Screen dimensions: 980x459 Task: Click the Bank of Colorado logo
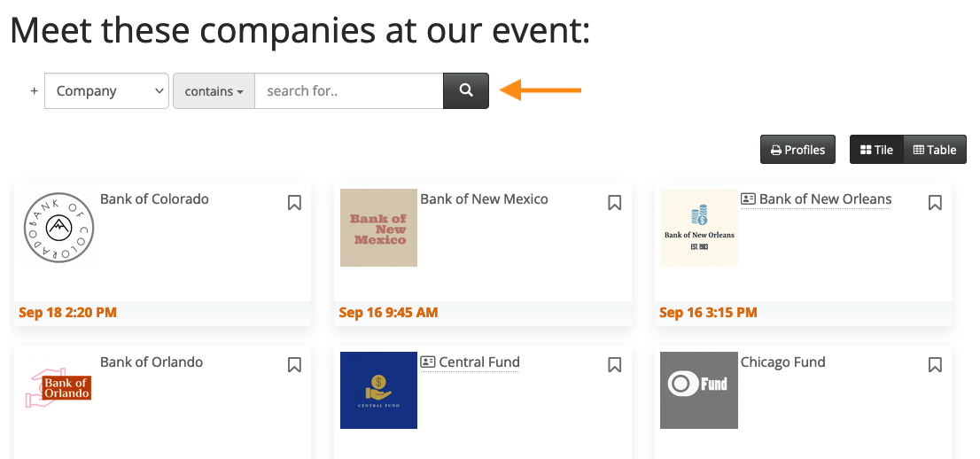point(59,228)
